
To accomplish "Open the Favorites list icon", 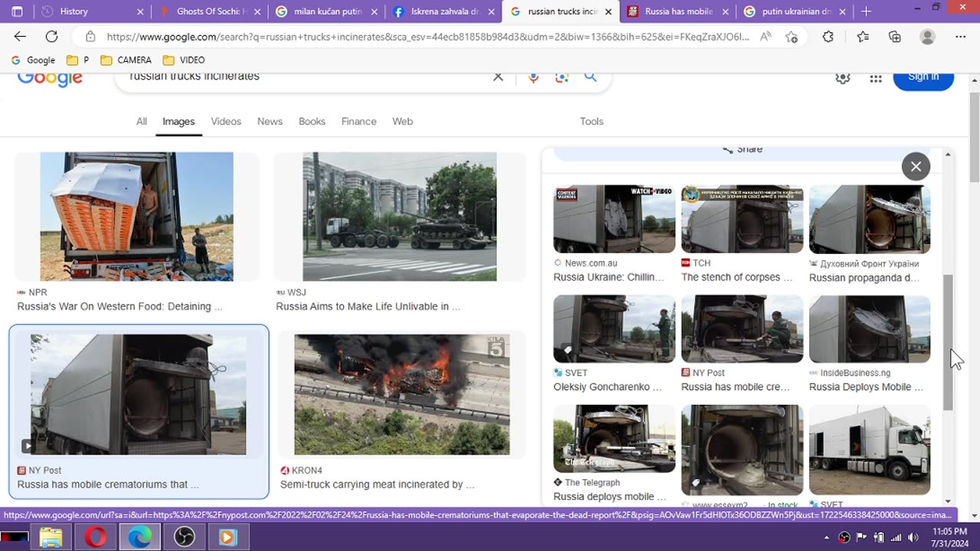I will (863, 37).
